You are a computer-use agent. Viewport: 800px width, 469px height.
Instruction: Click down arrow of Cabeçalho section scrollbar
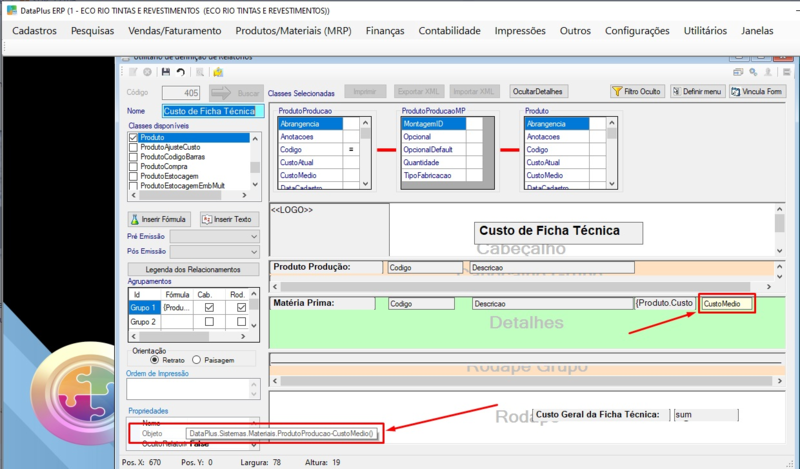779,251
